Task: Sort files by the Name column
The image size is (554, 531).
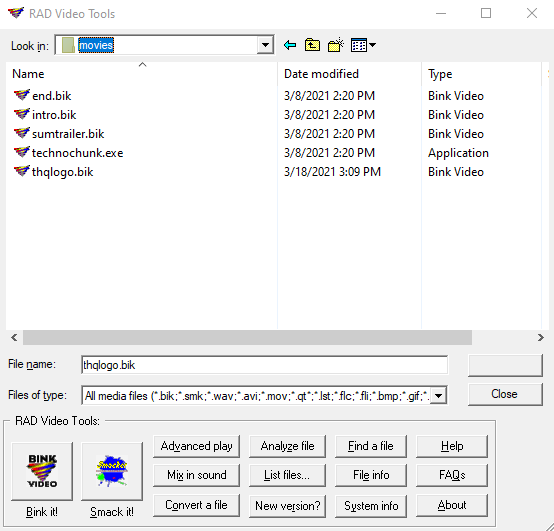Action: 142,74
